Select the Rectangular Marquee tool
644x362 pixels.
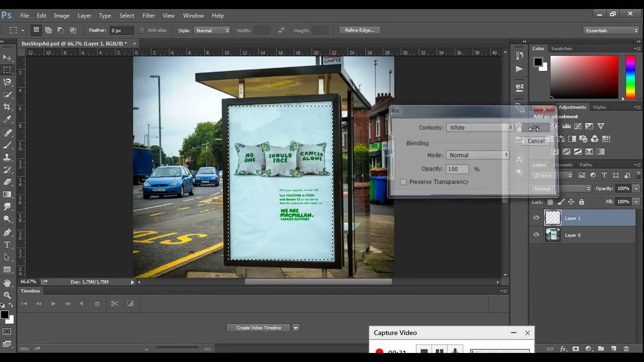[7, 70]
